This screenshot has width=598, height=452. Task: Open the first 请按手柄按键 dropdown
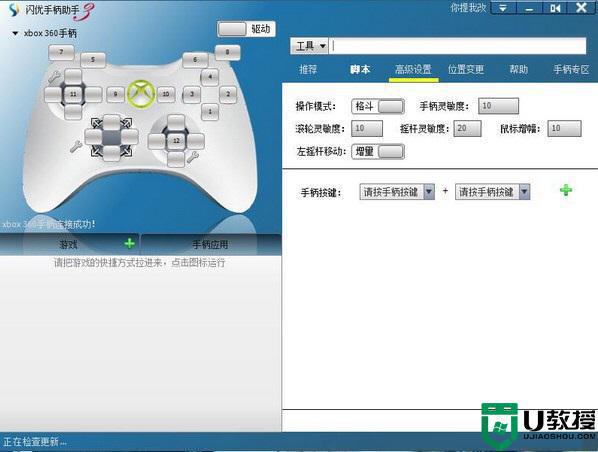397,192
